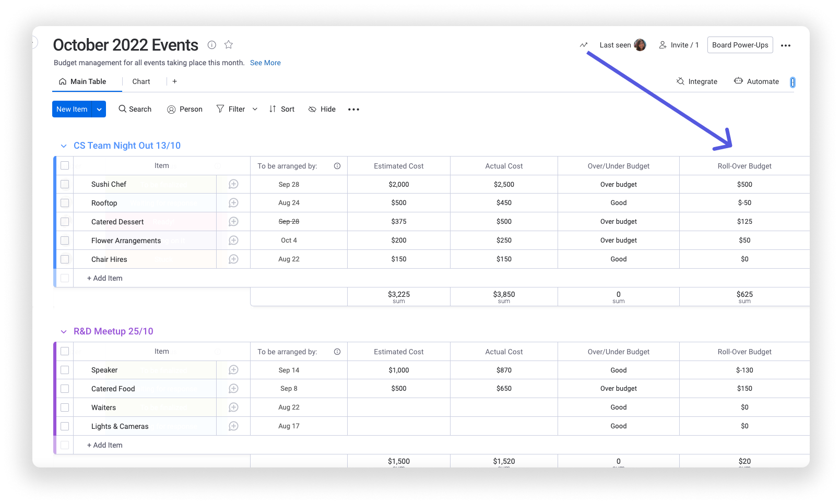Open the board options three-dot menu

click(x=786, y=45)
